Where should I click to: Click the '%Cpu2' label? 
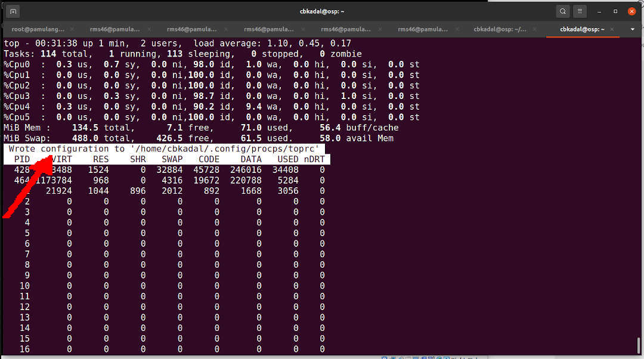click(x=17, y=85)
